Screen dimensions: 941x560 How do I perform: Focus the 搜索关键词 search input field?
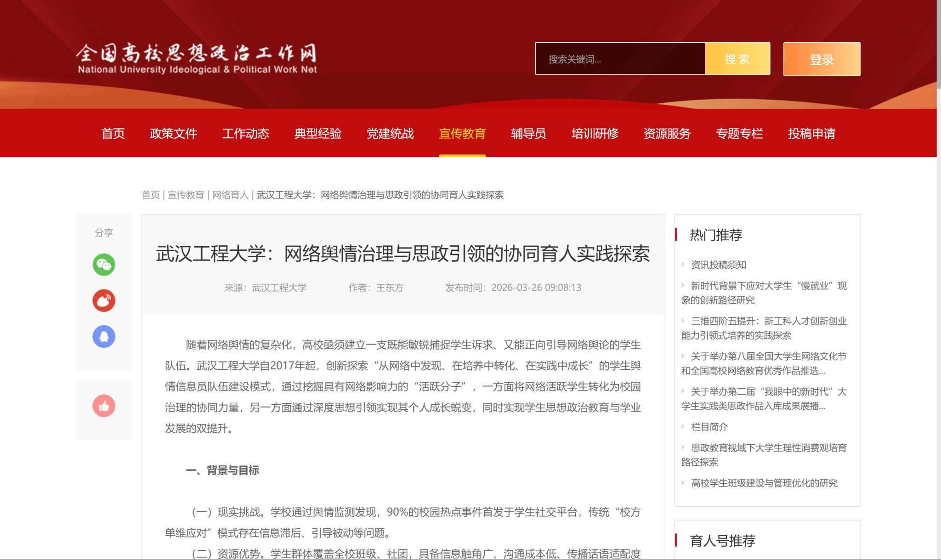(x=620, y=59)
